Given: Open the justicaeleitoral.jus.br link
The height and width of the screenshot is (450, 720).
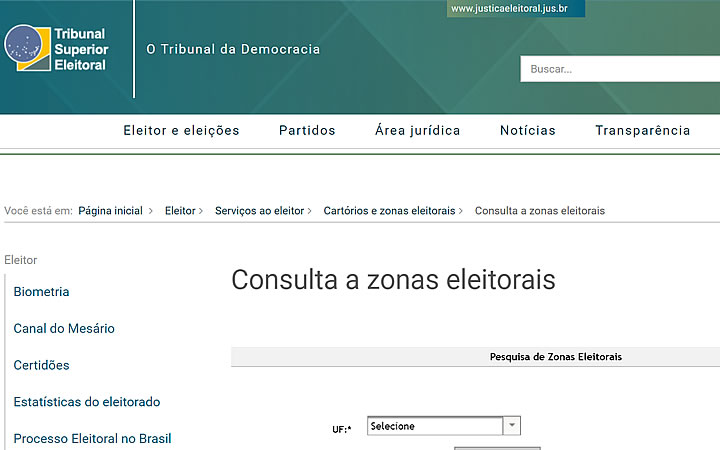Looking at the screenshot, I should coord(516,8).
